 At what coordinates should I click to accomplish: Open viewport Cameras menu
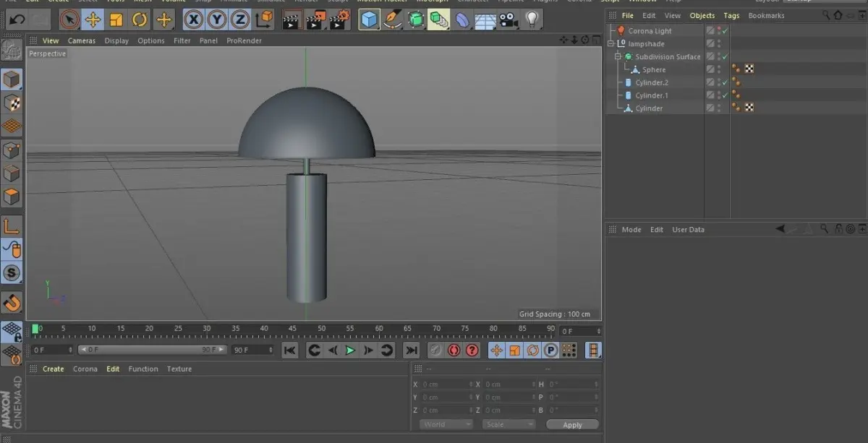click(x=82, y=40)
